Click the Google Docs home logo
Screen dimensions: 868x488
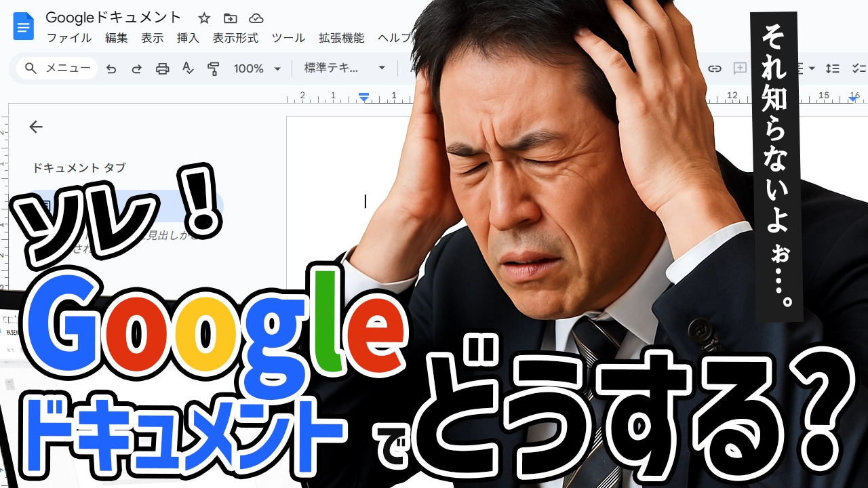click(24, 27)
